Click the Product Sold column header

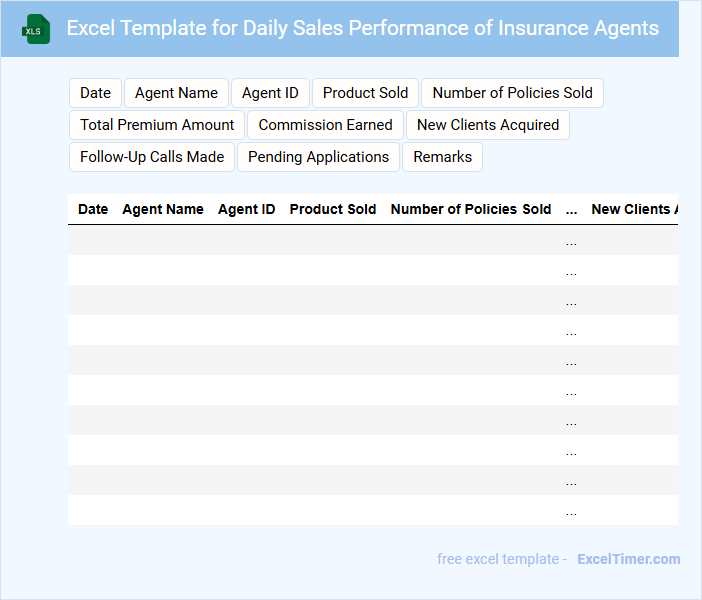coord(333,209)
